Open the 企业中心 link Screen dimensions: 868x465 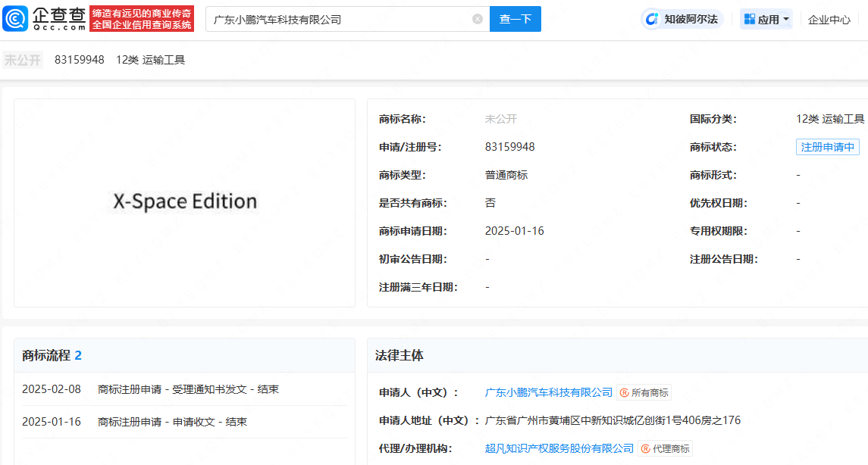tap(829, 20)
